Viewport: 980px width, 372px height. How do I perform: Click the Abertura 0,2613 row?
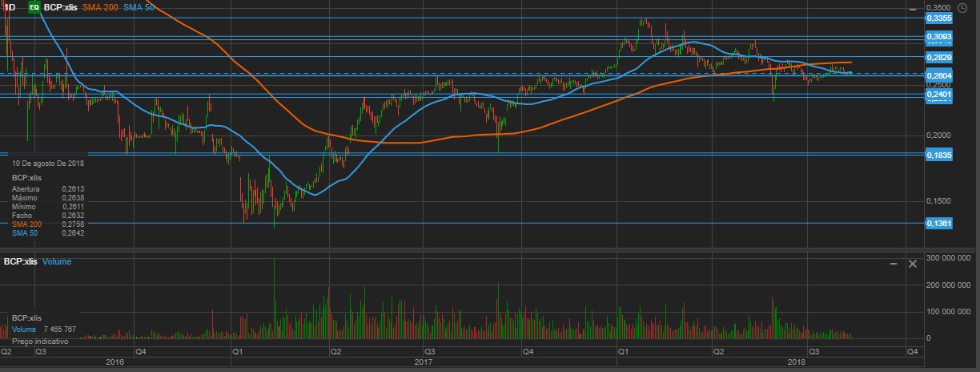[x=48, y=189]
